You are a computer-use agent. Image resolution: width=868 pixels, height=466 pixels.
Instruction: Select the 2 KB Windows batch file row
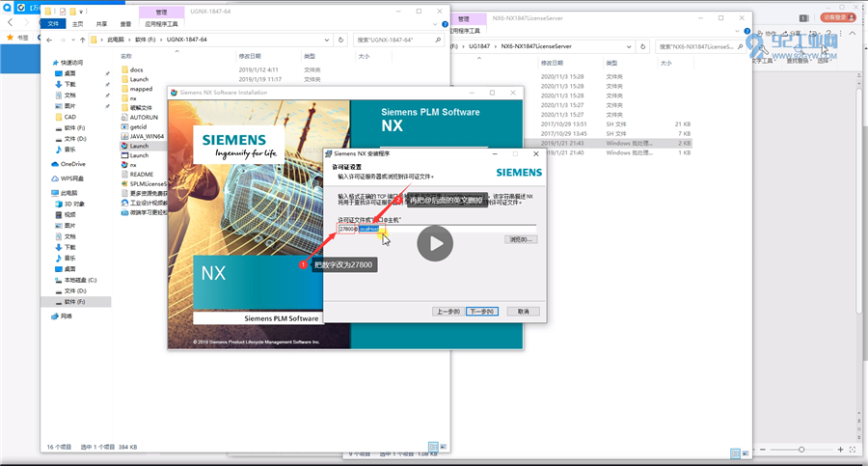click(x=609, y=143)
